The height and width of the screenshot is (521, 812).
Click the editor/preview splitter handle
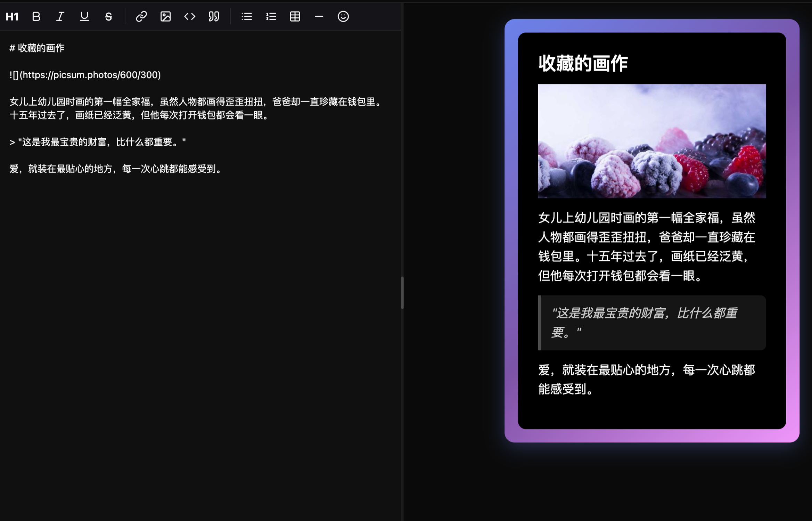402,292
